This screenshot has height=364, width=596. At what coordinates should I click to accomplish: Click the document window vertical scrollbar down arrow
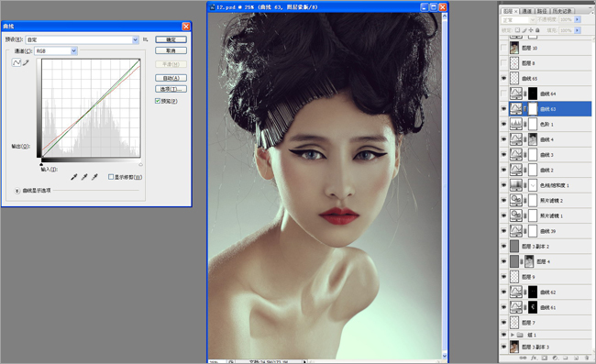click(445, 356)
